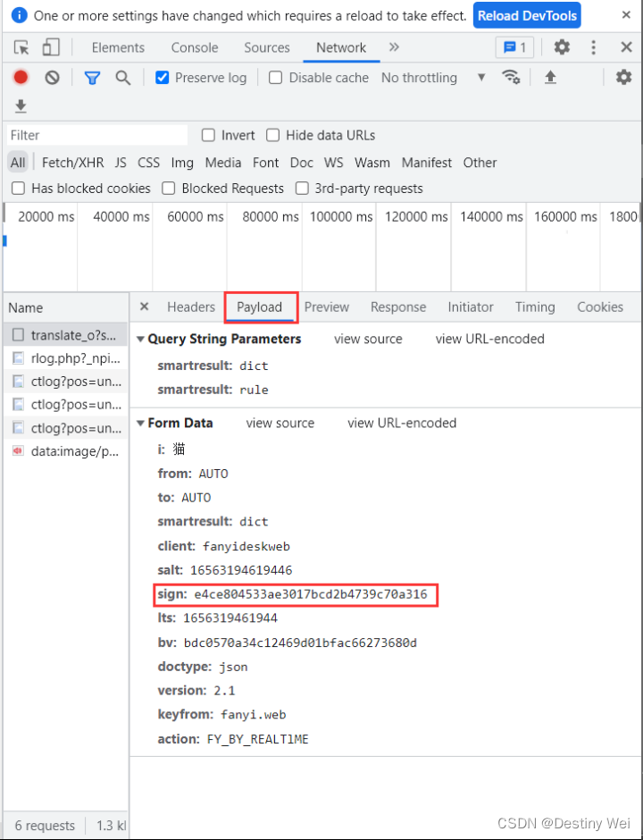Open the Initiator tab
The image size is (643, 840).
(471, 307)
